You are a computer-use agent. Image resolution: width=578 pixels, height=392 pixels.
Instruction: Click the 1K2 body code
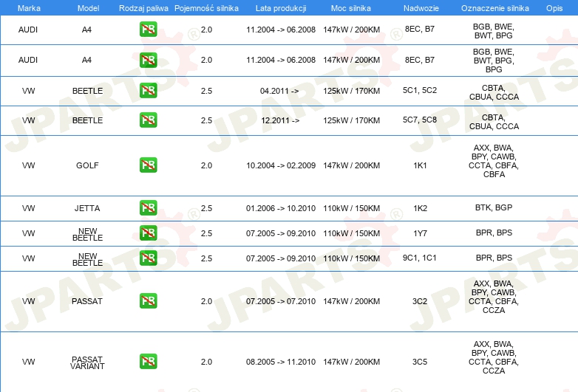pyautogui.click(x=421, y=208)
